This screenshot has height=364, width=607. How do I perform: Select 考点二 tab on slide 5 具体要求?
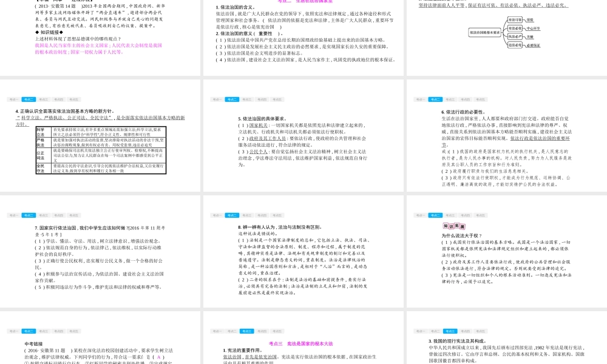coord(232,99)
